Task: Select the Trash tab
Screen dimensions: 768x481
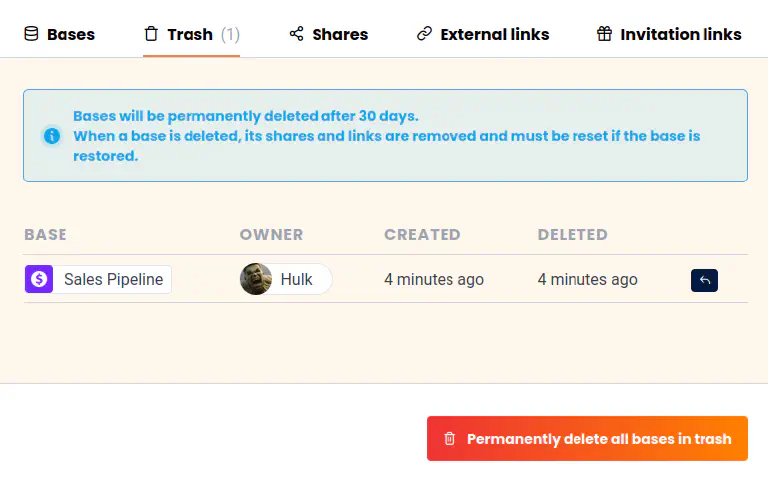Action: tap(190, 34)
